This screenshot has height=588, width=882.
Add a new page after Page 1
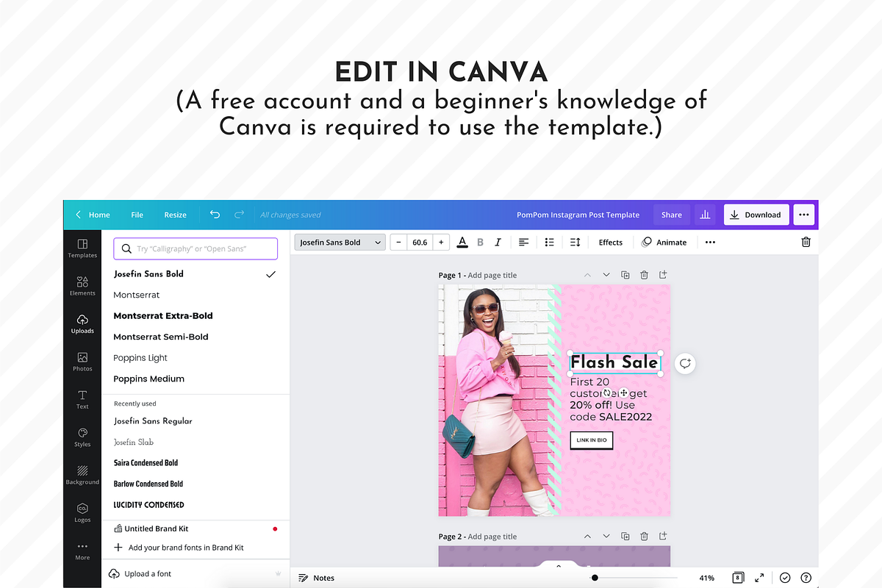point(663,275)
